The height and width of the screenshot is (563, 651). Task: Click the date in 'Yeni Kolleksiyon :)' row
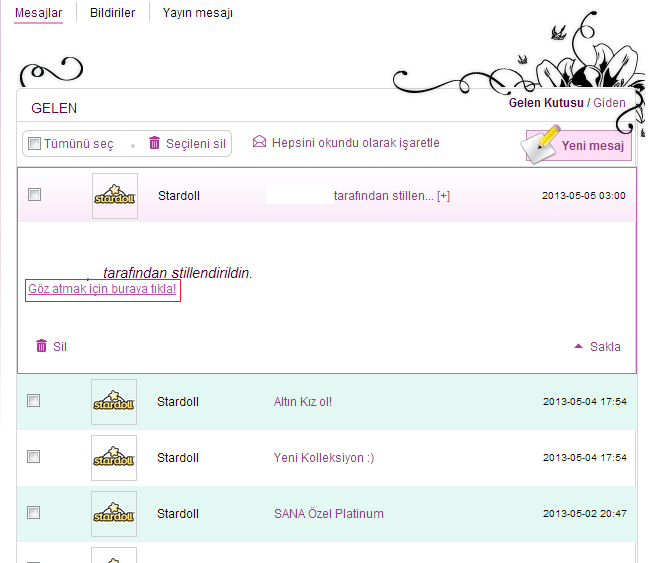(x=585, y=458)
